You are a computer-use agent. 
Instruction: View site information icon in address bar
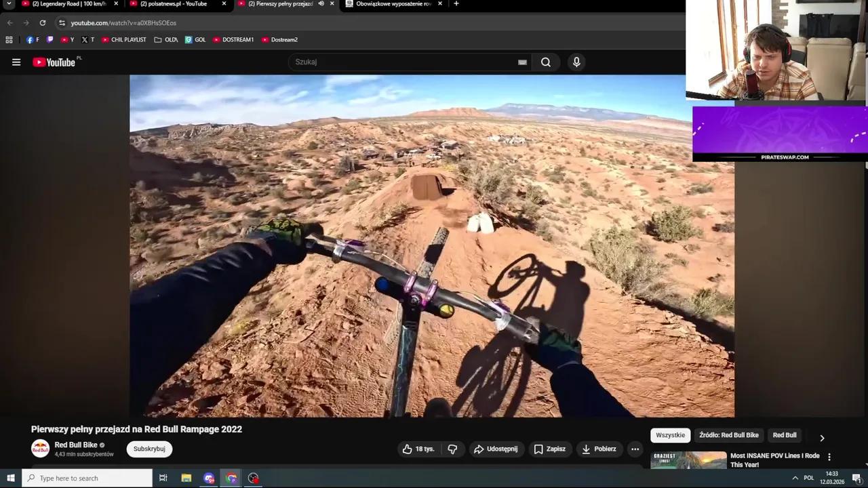pyautogui.click(x=62, y=23)
